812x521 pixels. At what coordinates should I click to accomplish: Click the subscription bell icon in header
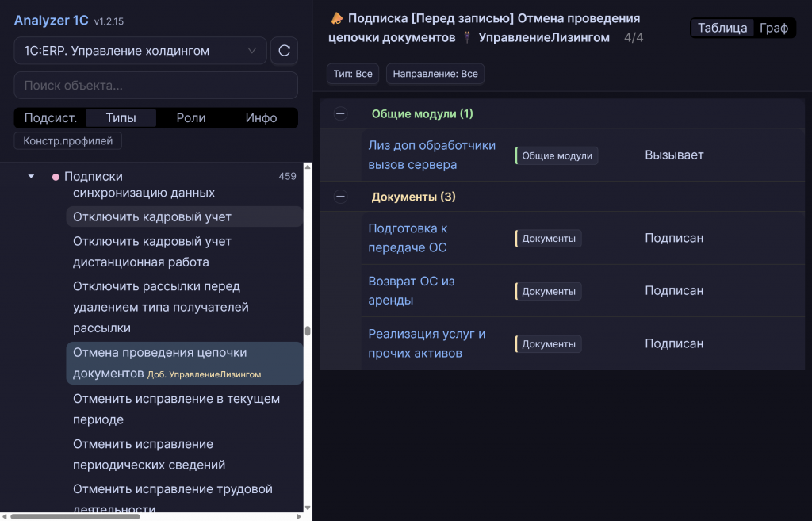pos(336,18)
